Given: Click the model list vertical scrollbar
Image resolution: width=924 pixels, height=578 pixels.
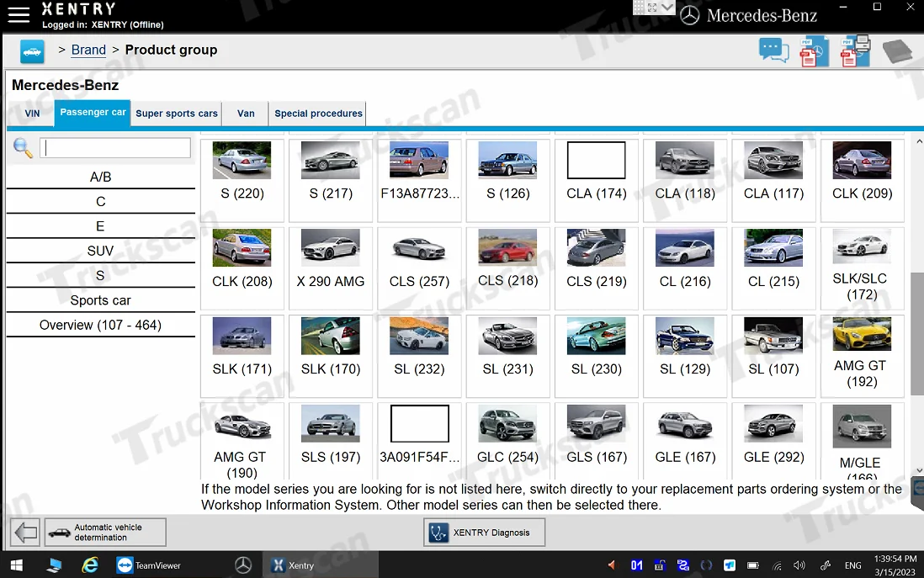Looking at the screenshot, I should pyautogui.click(x=917, y=334).
